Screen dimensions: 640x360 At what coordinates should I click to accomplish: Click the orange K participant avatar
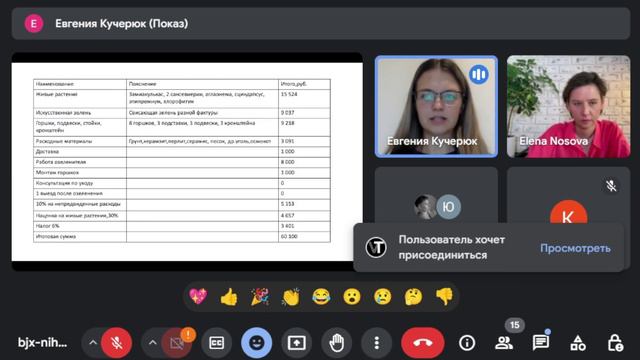(x=569, y=212)
